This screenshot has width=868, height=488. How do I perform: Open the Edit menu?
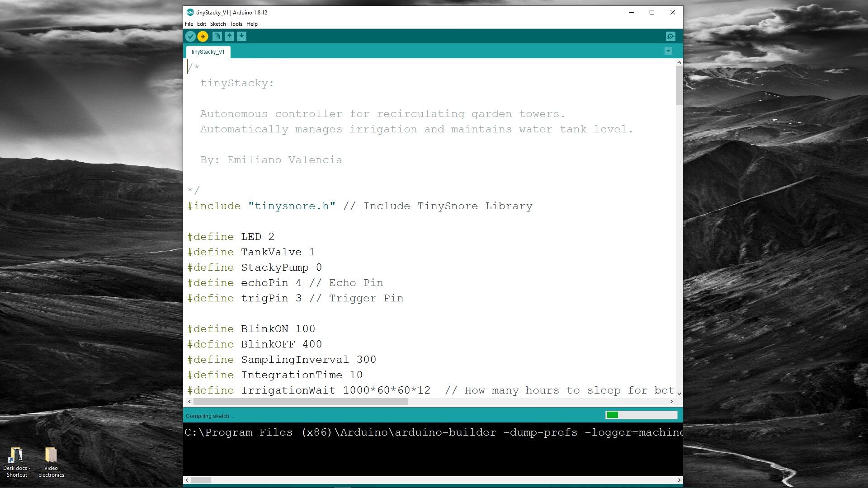pyautogui.click(x=202, y=24)
